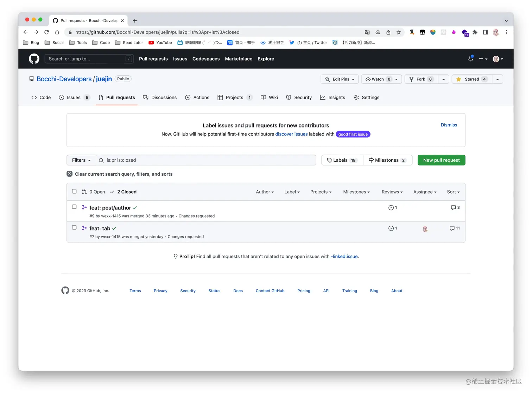Expand the Edit Pins dropdown

coord(340,79)
